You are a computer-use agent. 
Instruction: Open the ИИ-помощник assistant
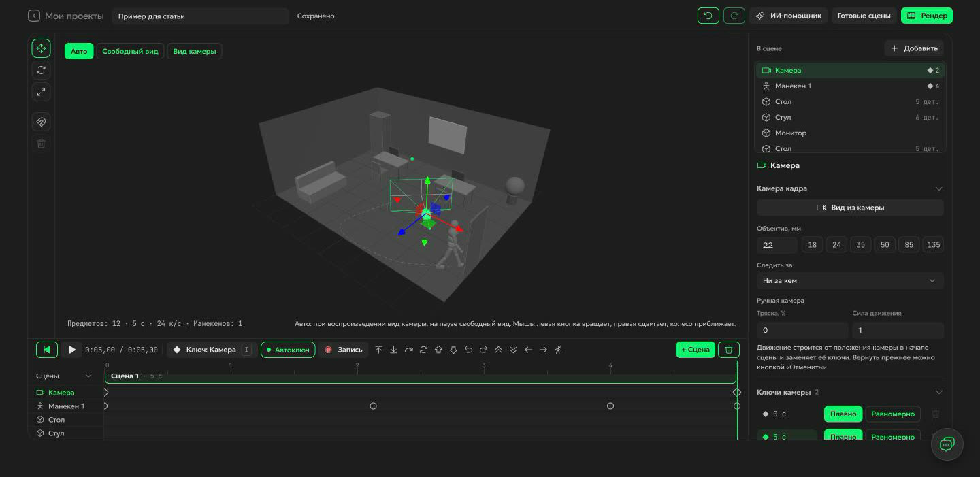[788, 16]
